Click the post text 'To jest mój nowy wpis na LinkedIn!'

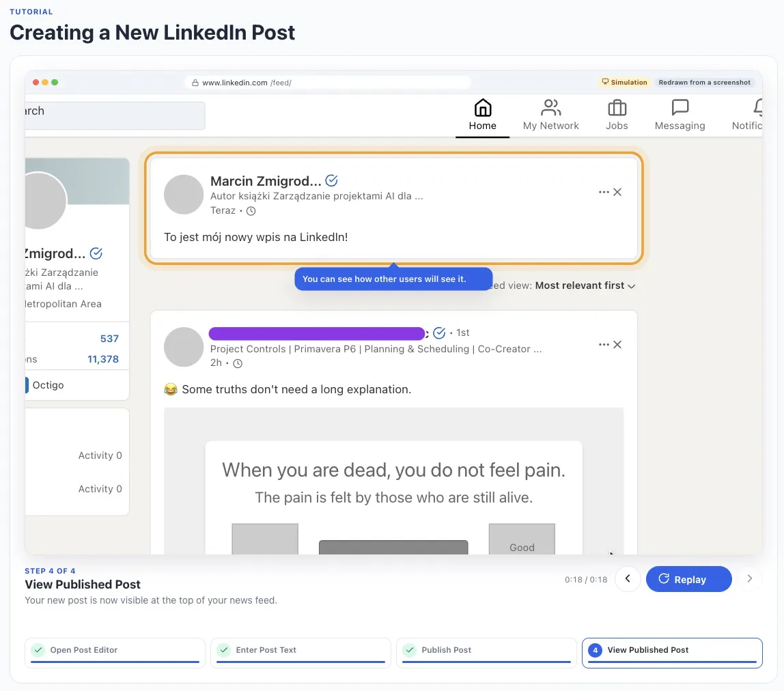click(256, 237)
